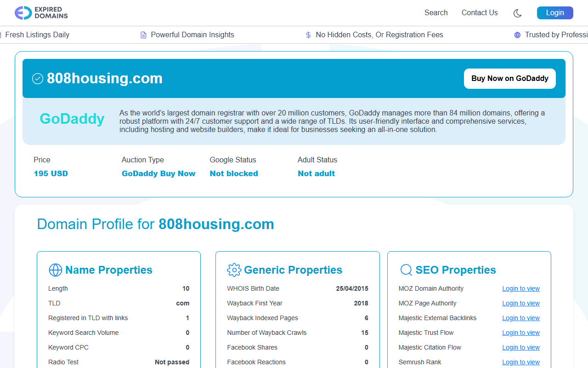Viewport: 588px width, 368px height.
Task: Click the Registered in TLD with links label
Action: tap(88, 318)
